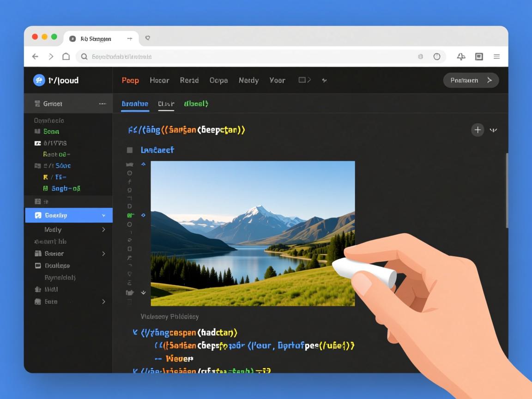
Task: Expand the Madty sidebar entry arrow
Action: (x=103, y=230)
